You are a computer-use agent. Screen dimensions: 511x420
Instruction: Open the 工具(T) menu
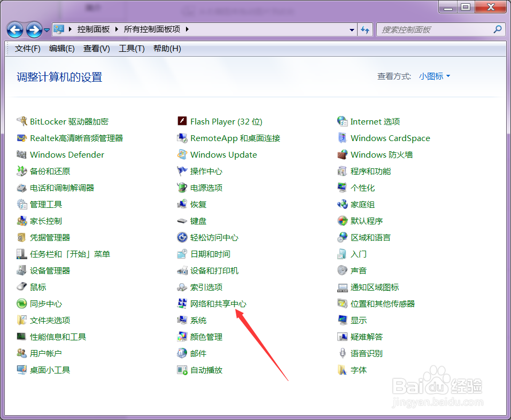(131, 48)
